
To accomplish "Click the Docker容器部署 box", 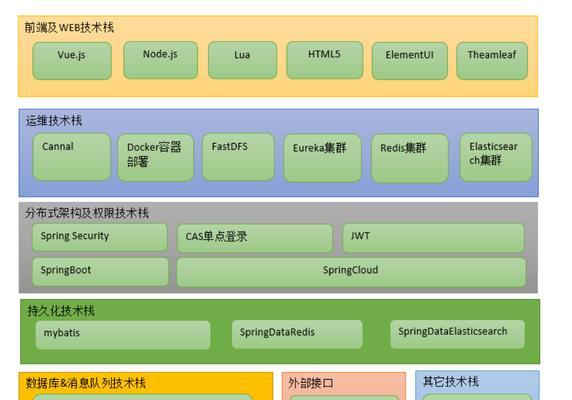I will point(156,158).
